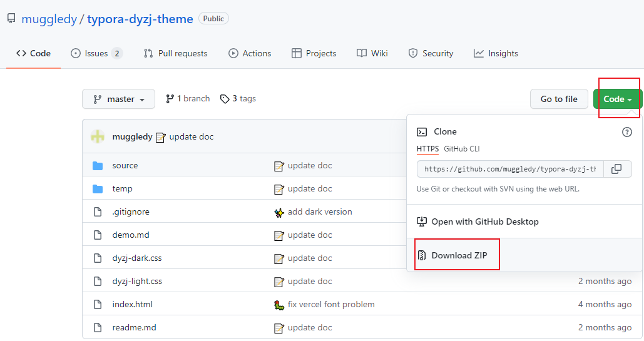Expand the master branch dropdown
This screenshot has width=644, height=341.
(119, 99)
